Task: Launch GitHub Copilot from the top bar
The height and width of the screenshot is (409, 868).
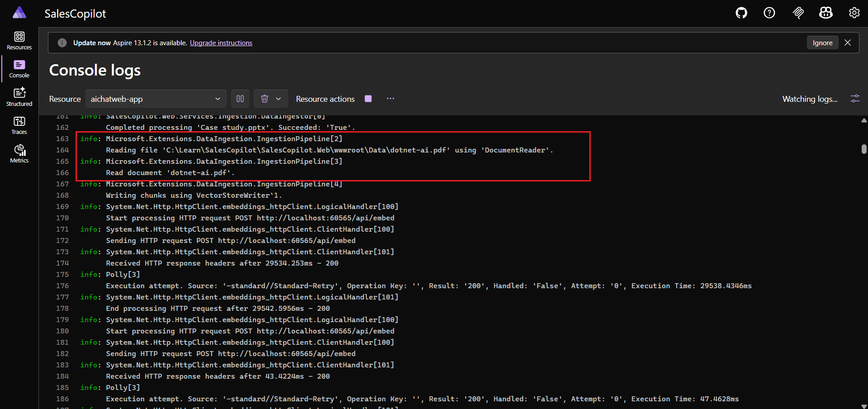Action: [825, 13]
